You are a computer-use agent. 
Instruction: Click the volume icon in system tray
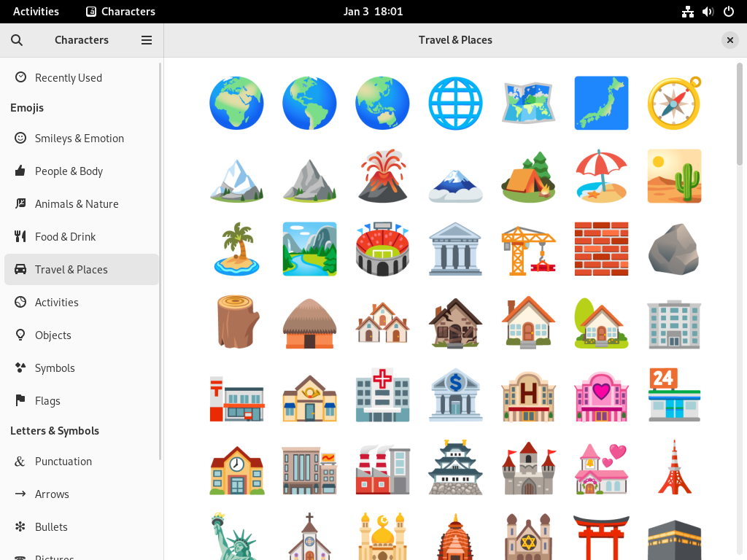point(708,12)
